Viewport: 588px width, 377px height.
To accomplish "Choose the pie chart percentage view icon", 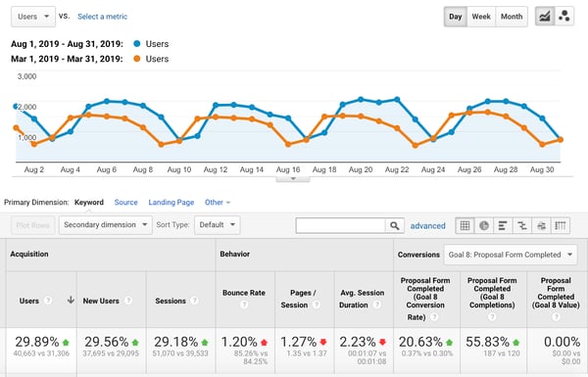I will pyautogui.click(x=484, y=225).
